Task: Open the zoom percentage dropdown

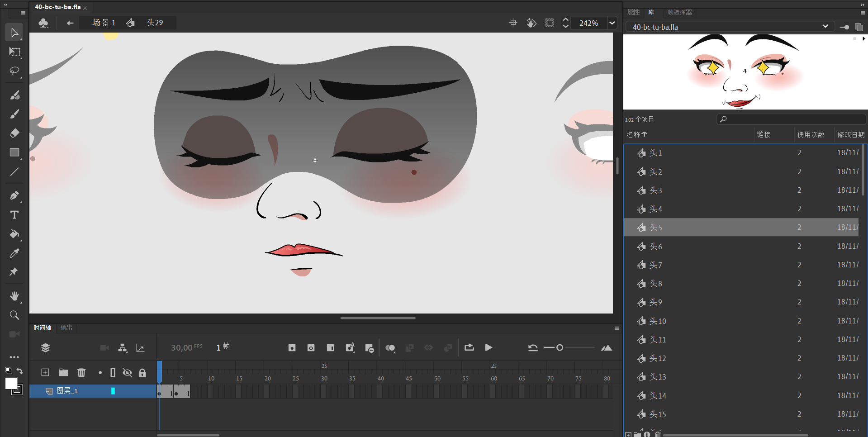Action: click(x=612, y=23)
